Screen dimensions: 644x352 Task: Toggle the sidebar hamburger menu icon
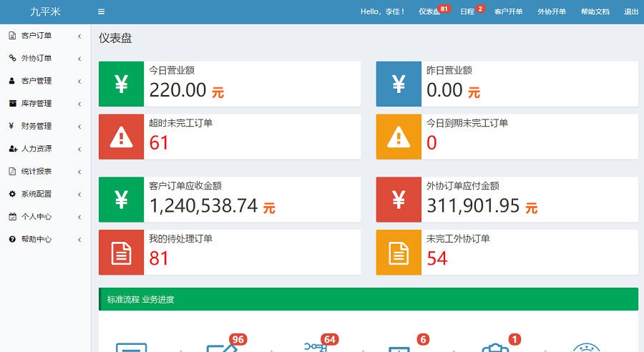point(101,12)
